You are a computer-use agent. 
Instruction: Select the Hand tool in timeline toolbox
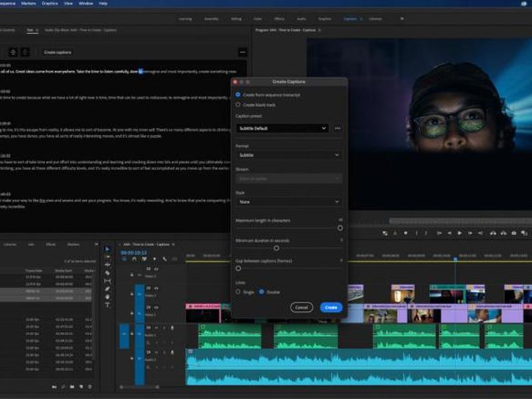[x=108, y=297]
